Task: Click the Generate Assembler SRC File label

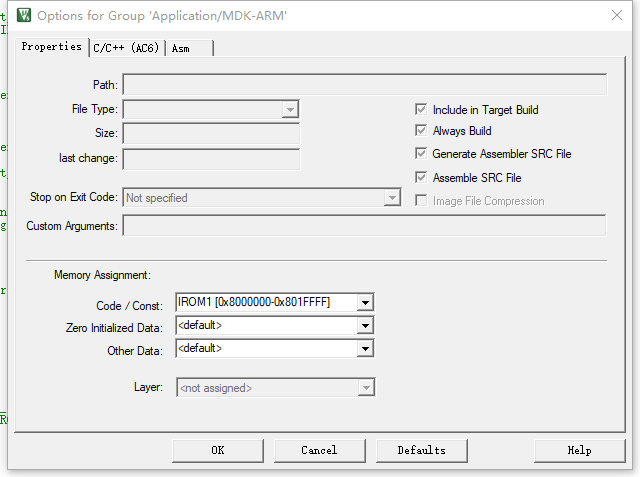Action: tap(502, 154)
